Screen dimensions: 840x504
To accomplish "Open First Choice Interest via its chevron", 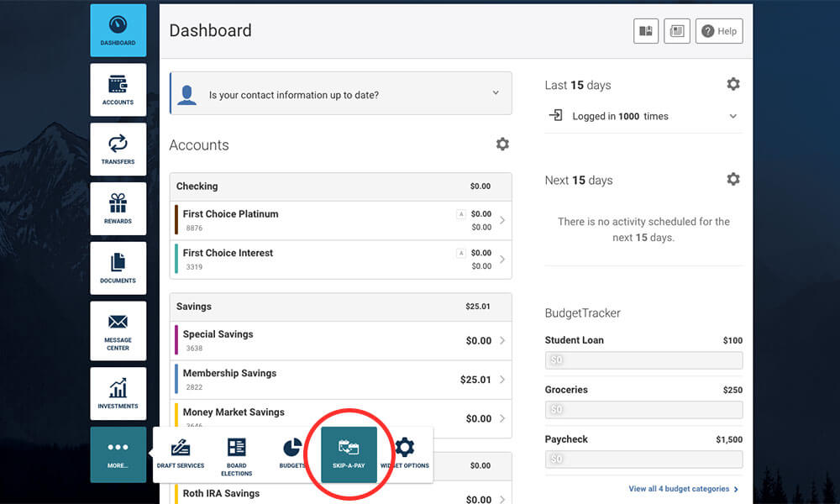I will pos(502,260).
